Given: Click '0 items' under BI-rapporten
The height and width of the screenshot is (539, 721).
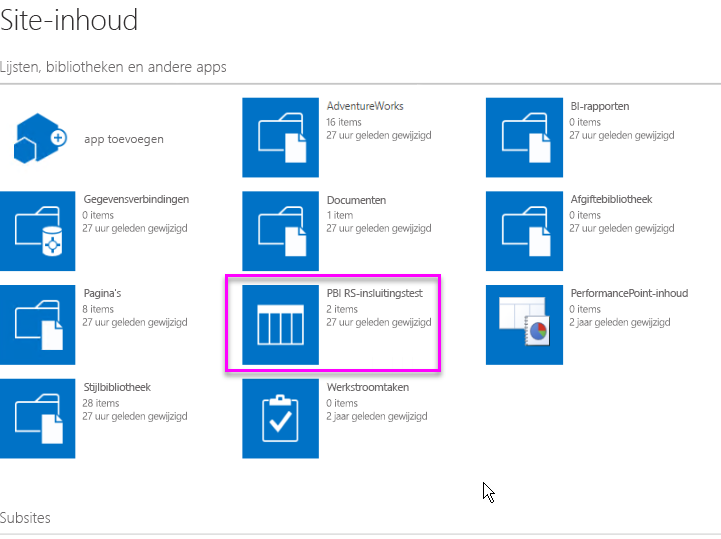Looking at the screenshot, I should [584, 122].
